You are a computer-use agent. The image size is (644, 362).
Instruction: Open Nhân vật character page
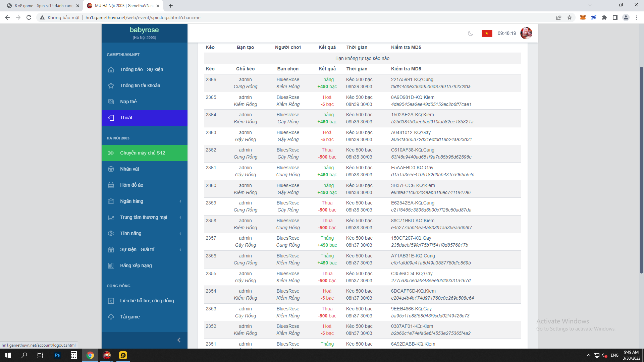[x=129, y=169]
